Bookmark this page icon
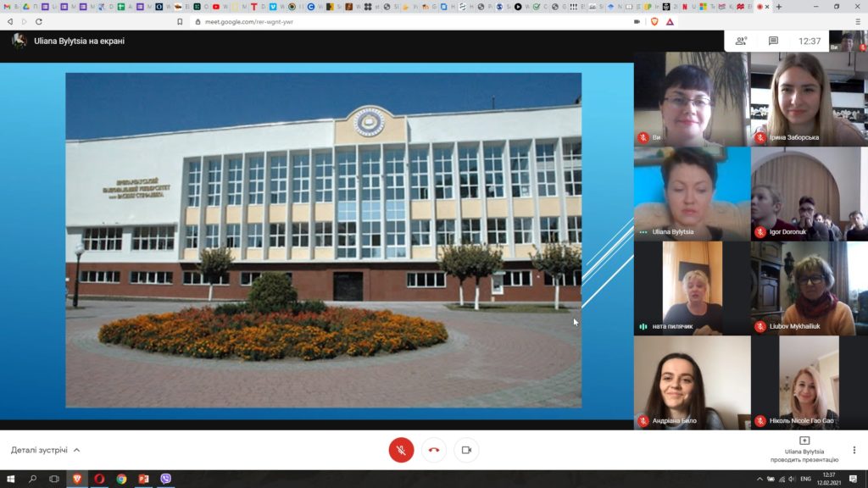The width and height of the screenshot is (868, 488). pyautogui.click(x=180, y=21)
